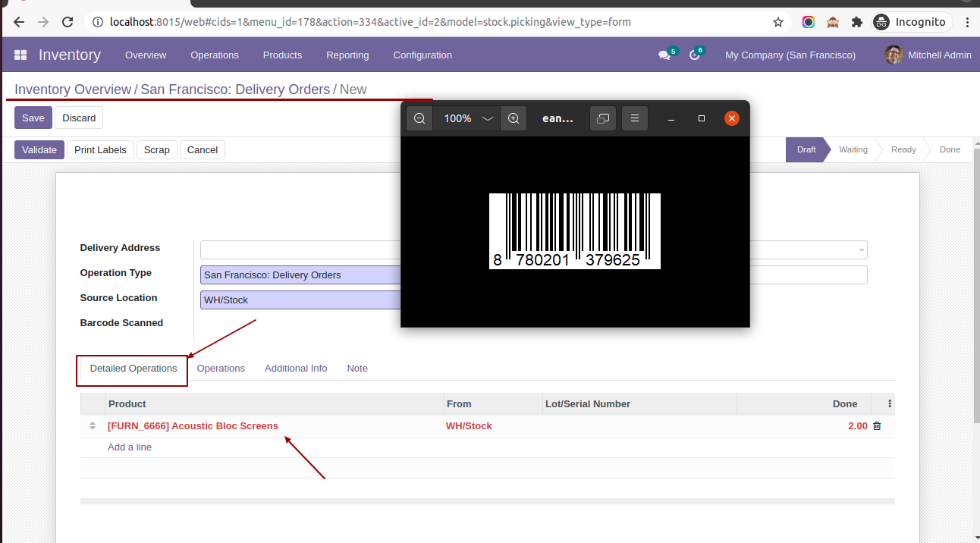Select the Done status stage

(950, 149)
